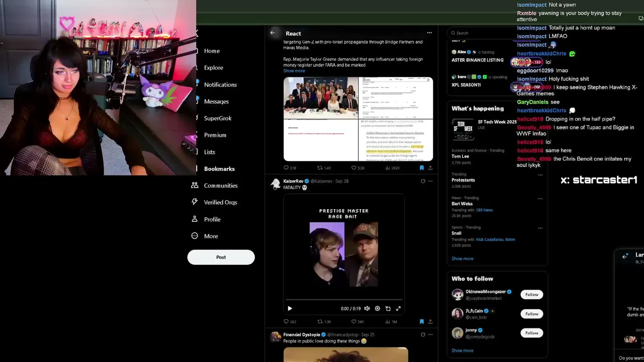Click the Communities people icon
Image resolution: width=644 pixels, height=362 pixels.
[x=195, y=186]
